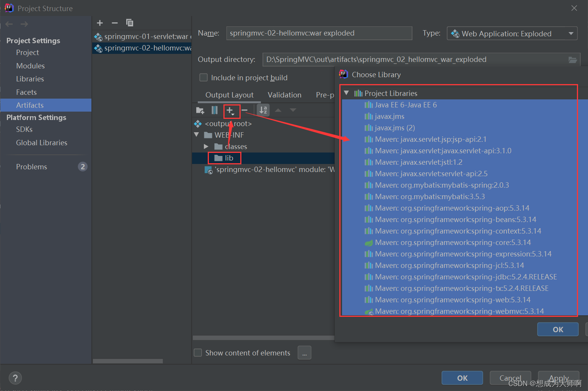Click the move element down arrow

[293, 110]
